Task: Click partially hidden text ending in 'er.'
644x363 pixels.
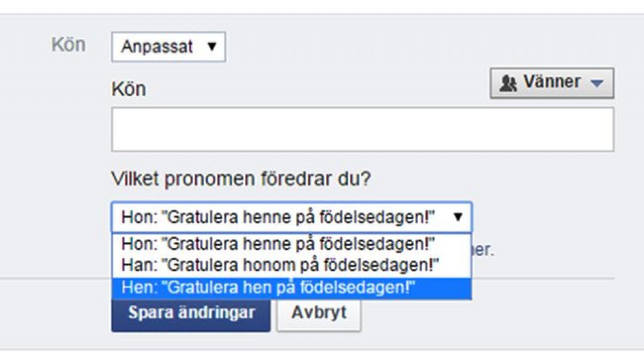Action: 483,250
